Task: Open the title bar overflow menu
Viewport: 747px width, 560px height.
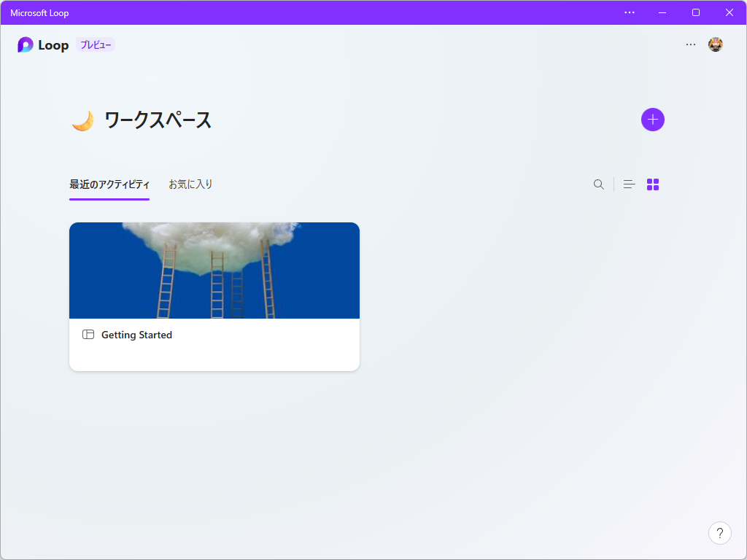Action: [x=629, y=12]
